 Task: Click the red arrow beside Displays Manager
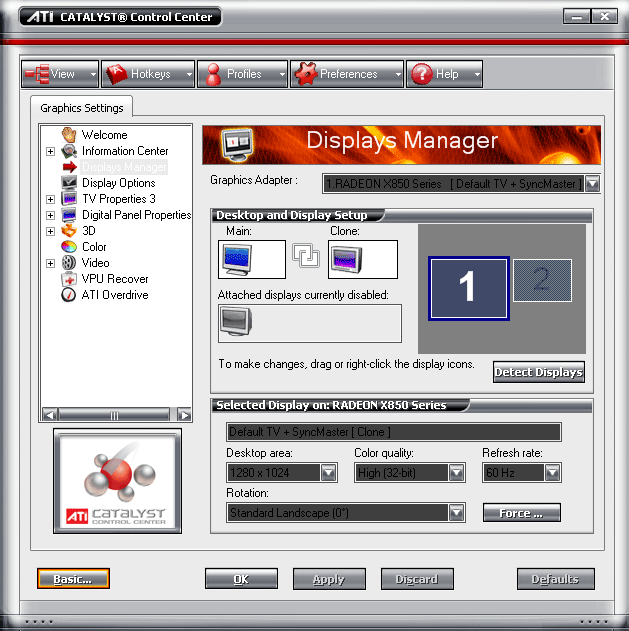click(x=70, y=167)
